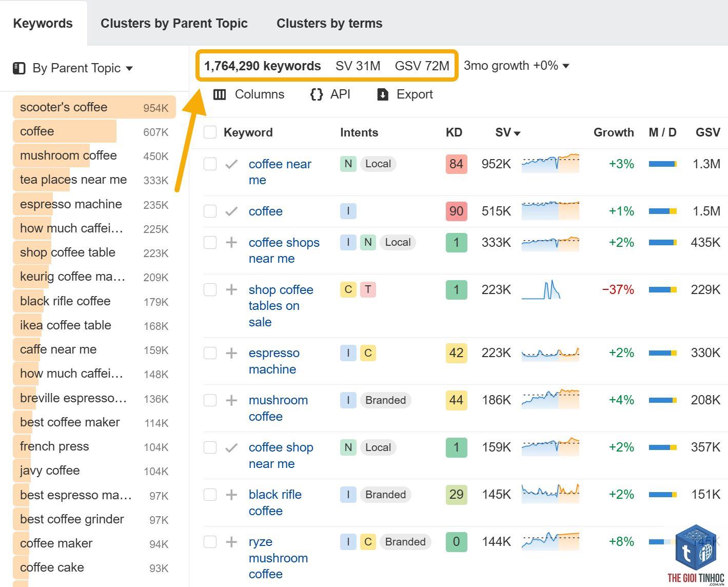Select french press parent topic
The height and width of the screenshot is (587, 728).
(x=94, y=446)
